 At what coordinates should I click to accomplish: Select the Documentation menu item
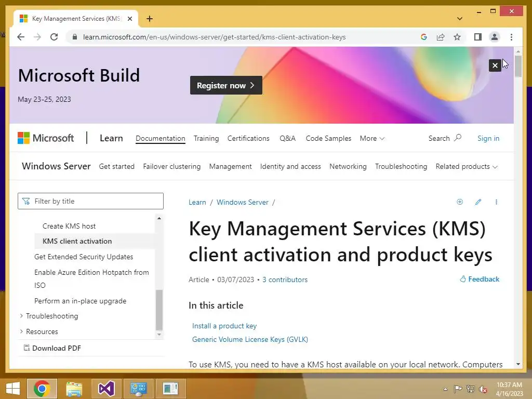(x=161, y=138)
